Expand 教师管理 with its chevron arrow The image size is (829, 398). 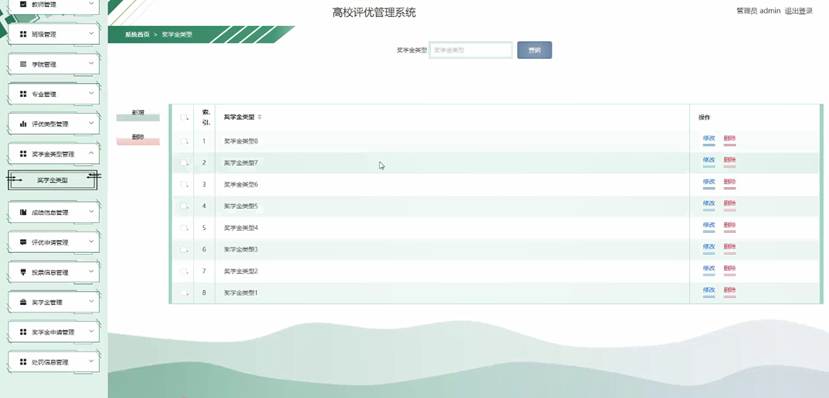coord(91,4)
